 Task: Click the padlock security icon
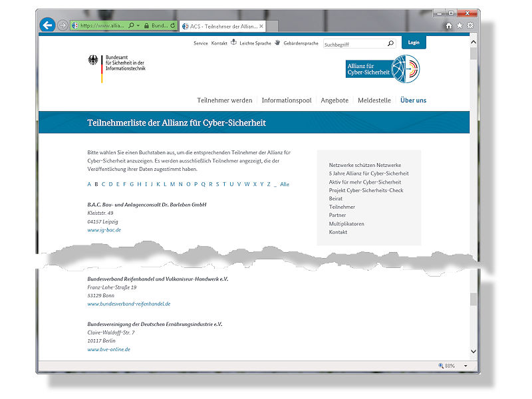click(146, 25)
